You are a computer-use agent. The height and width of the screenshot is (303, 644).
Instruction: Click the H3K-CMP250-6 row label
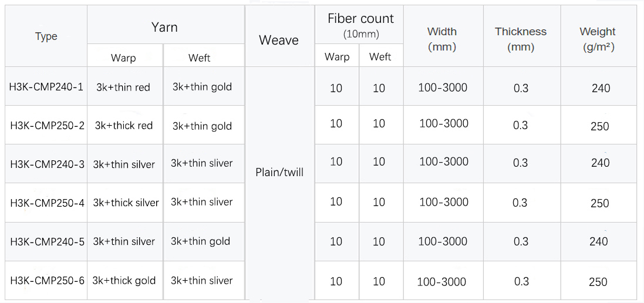[47, 280]
